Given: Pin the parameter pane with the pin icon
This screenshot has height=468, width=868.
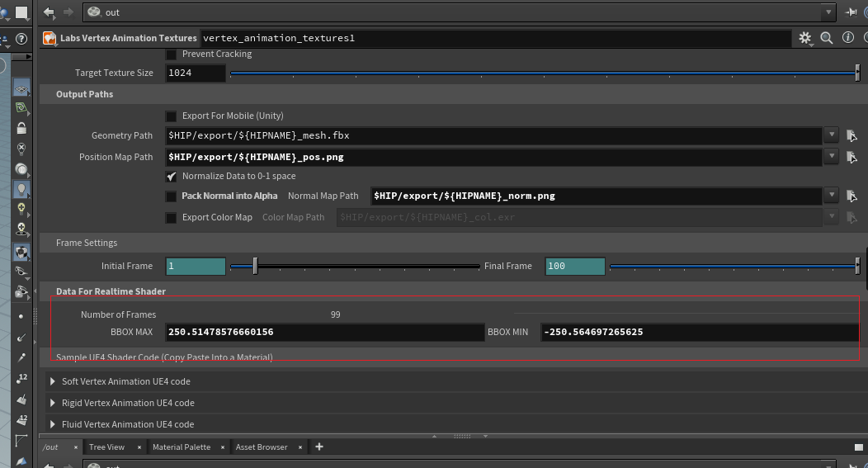Looking at the screenshot, I should pos(851,12).
